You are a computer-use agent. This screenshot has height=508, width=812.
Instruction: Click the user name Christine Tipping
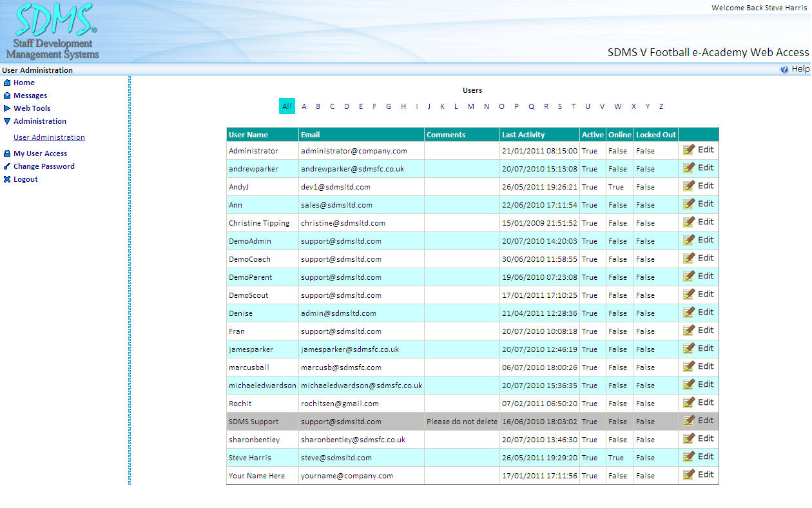point(259,223)
